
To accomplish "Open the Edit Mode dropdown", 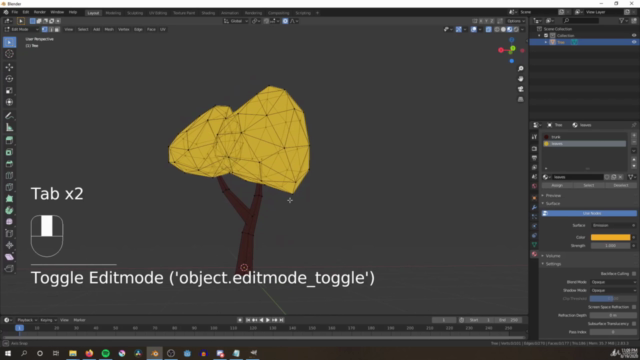I will click(x=21, y=29).
